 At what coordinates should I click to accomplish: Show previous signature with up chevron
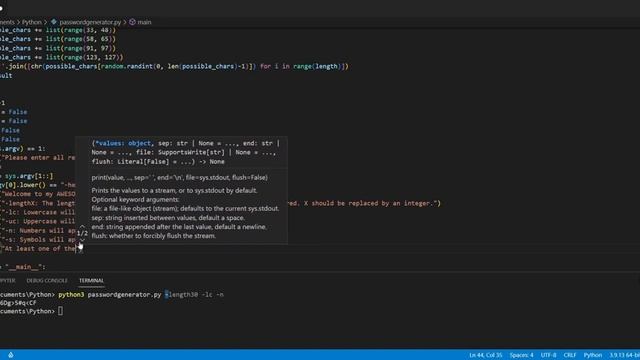[x=82, y=226]
